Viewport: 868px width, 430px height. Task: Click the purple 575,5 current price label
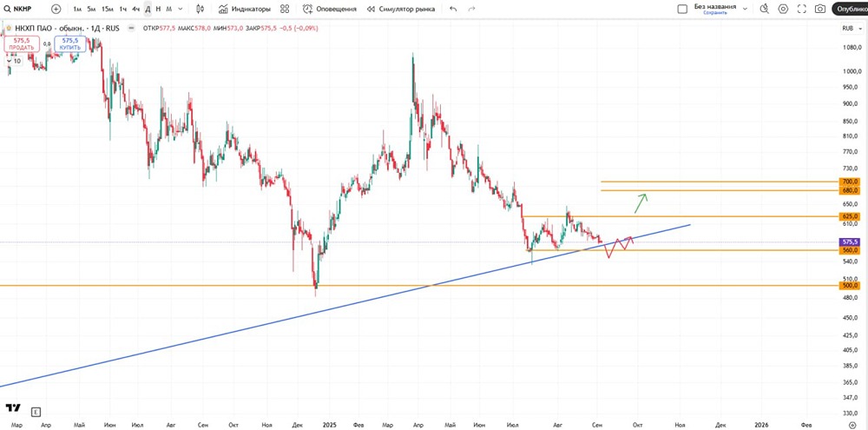pos(850,242)
